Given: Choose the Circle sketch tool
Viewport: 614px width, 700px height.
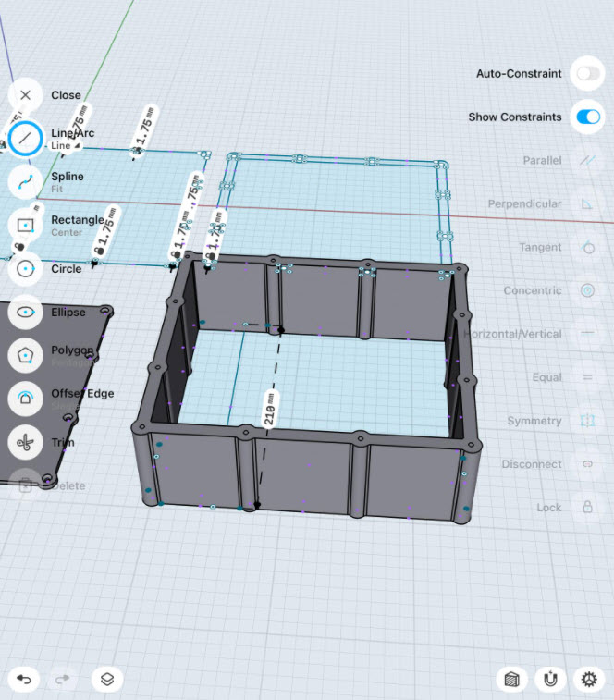Looking at the screenshot, I should tap(26, 269).
